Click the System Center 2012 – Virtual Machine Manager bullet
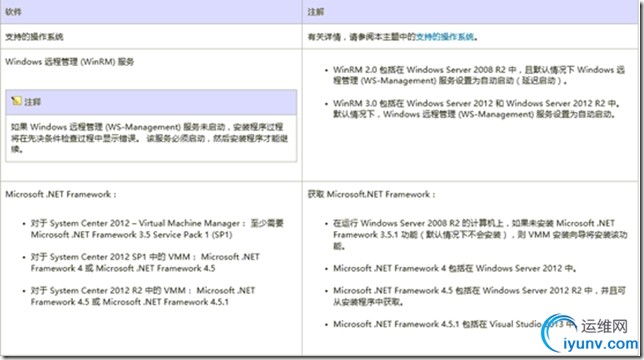 pyautogui.click(x=157, y=229)
